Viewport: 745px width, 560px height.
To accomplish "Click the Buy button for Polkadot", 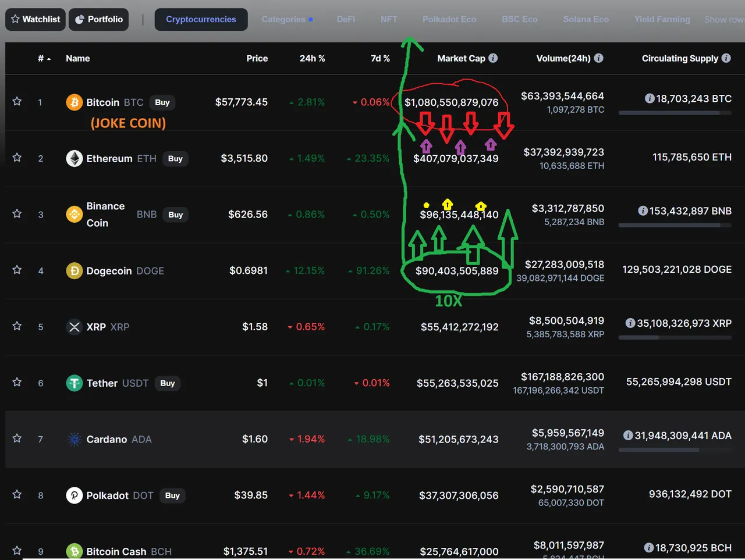I will point(172,495).
